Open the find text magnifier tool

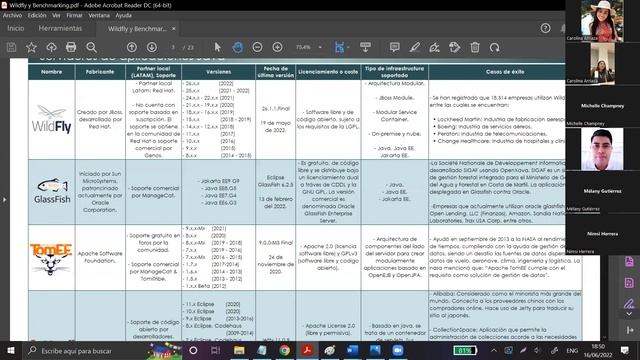coord(91,47)
